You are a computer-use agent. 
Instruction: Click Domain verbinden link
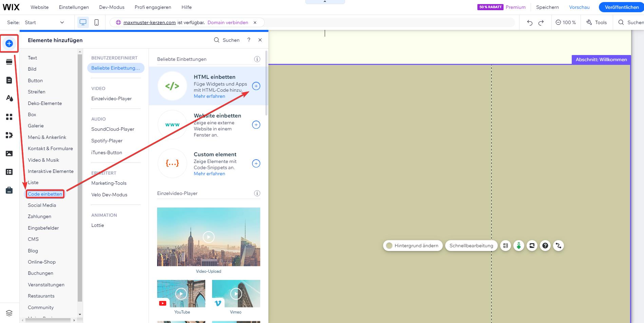[228, 22]
